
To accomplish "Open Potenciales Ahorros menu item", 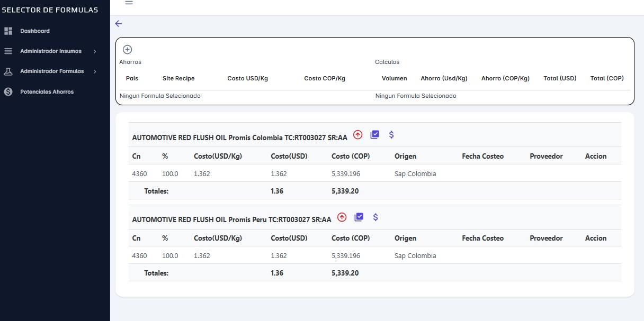I will [47, 92].
